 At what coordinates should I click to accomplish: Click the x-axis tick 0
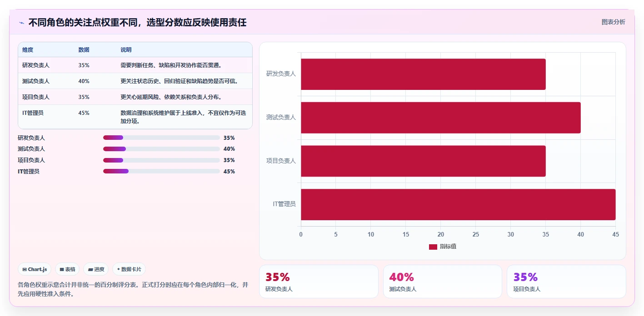pyautogui.click(x=301, y=234)
